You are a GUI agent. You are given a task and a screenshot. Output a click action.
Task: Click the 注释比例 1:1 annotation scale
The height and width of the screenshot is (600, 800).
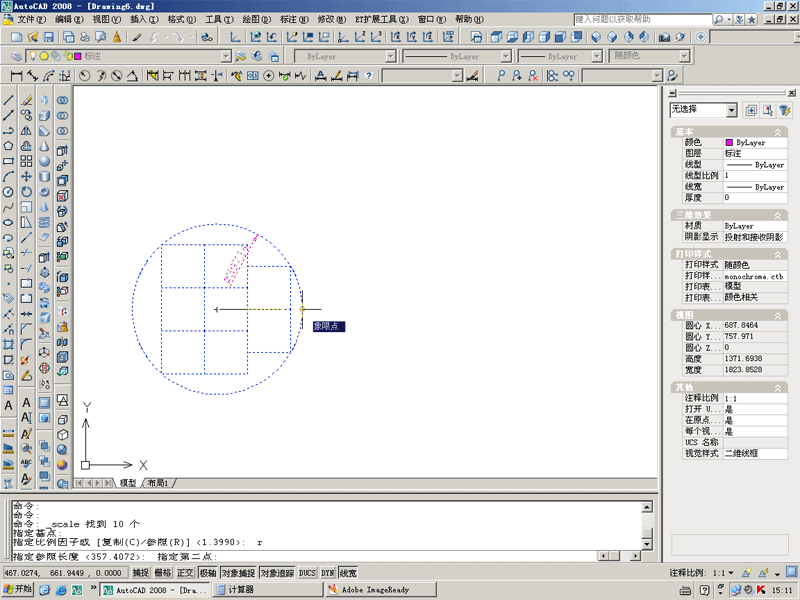coord(702,573)
